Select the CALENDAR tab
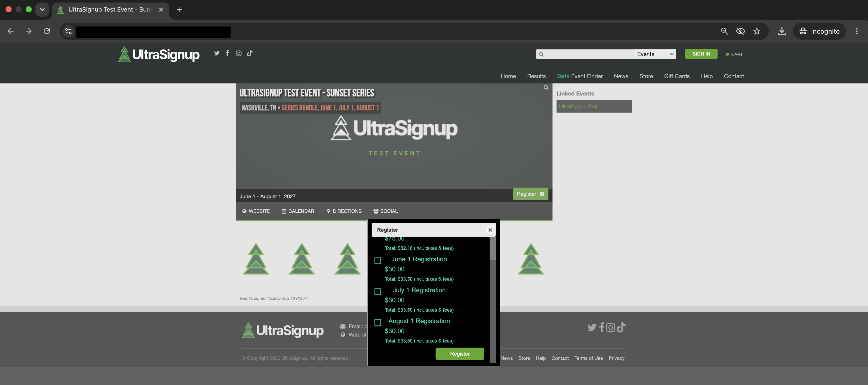 298,211
